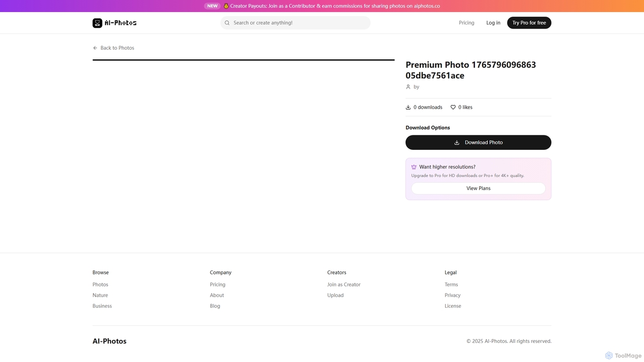
Task: Click the Try Pro for free button
Action: 529,23
